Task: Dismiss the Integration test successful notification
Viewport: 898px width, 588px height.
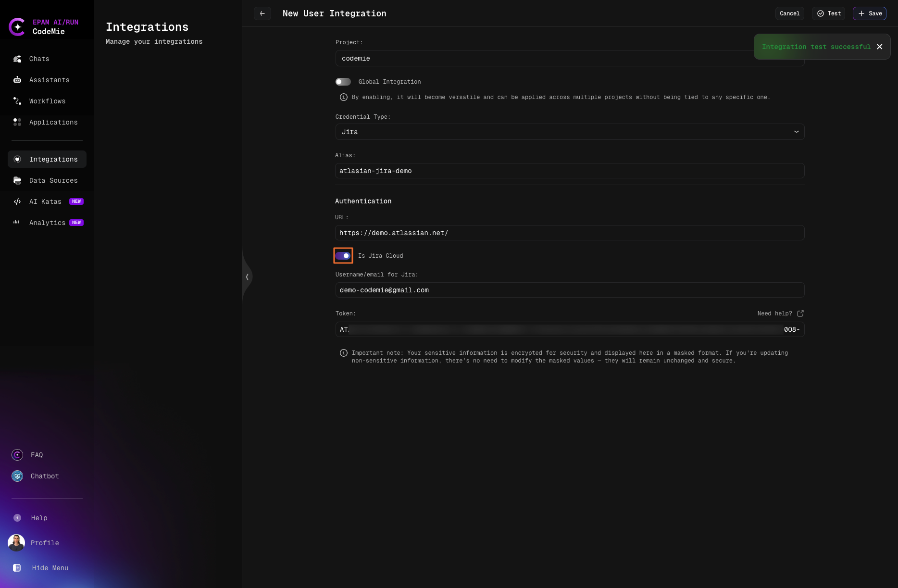Action: [880, 47]
